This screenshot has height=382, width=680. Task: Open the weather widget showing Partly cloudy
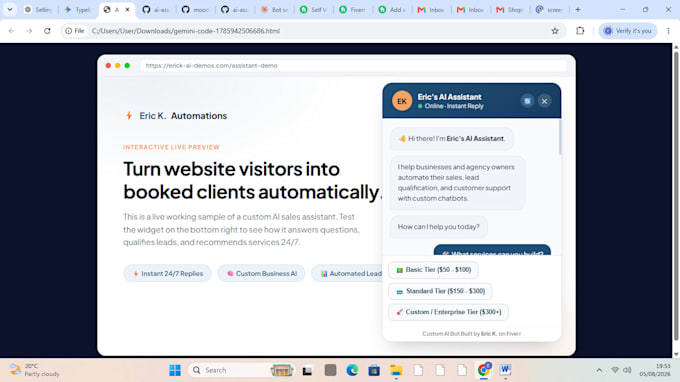[x=35, y=370]
